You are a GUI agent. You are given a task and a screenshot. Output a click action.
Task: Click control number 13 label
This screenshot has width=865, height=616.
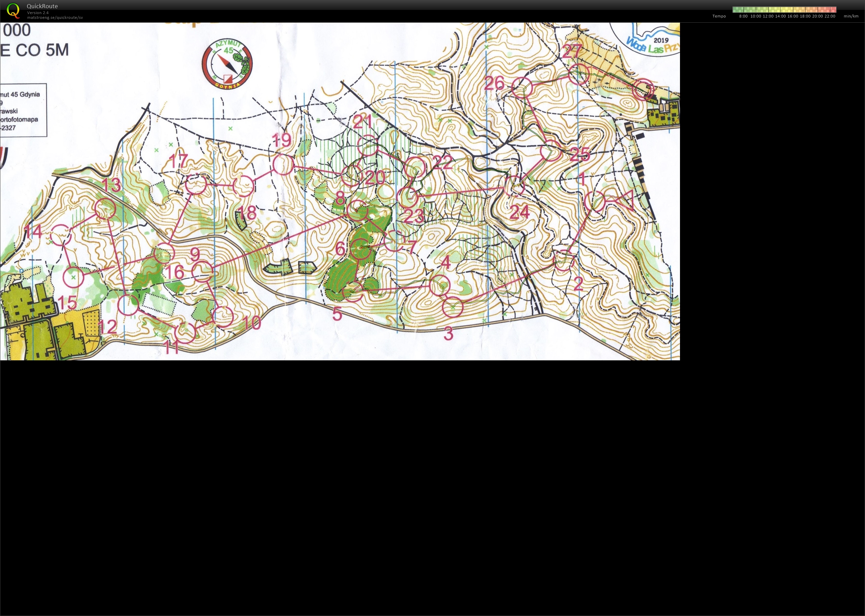(111, 185)
